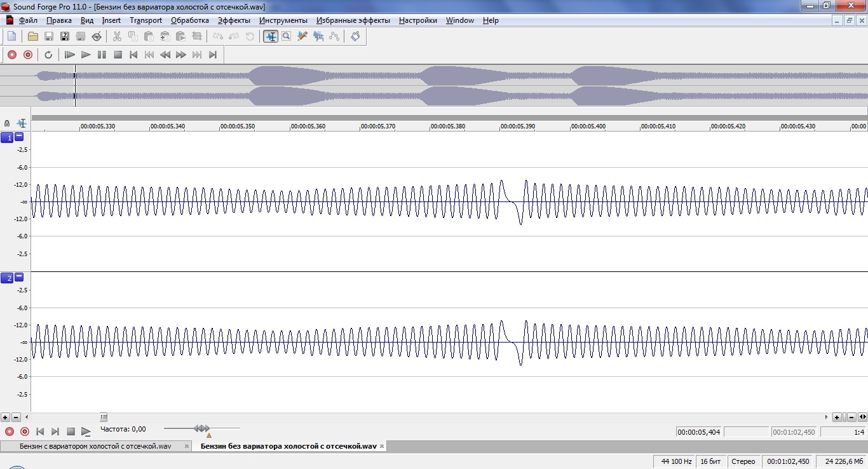This screenshot has height=469, width=868.
Task: Select the Magnify zoom tool
Action: pyautogui.click(x=287, y=36)
